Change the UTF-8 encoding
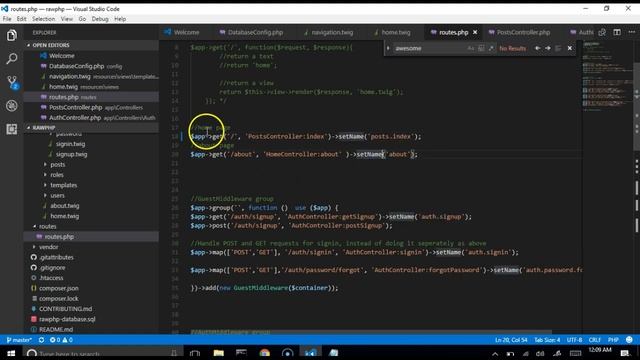Screen dimensions: 640x360 [574, 340]
